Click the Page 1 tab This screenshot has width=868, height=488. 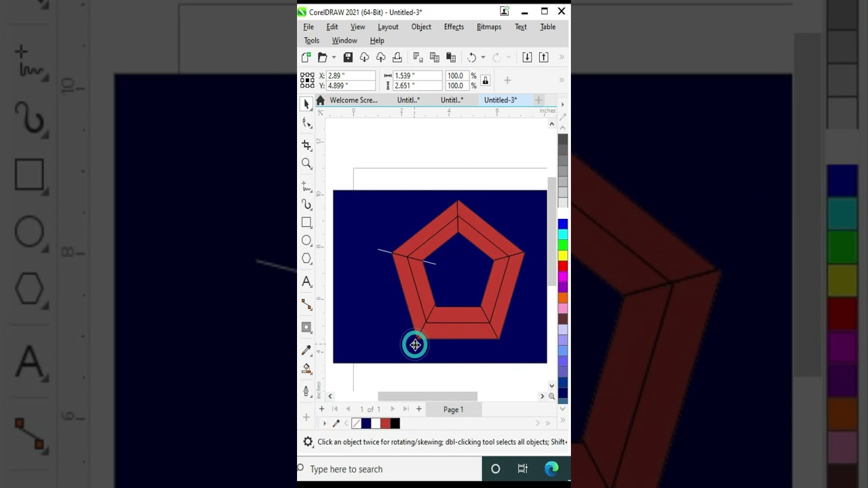pos(453,409)
